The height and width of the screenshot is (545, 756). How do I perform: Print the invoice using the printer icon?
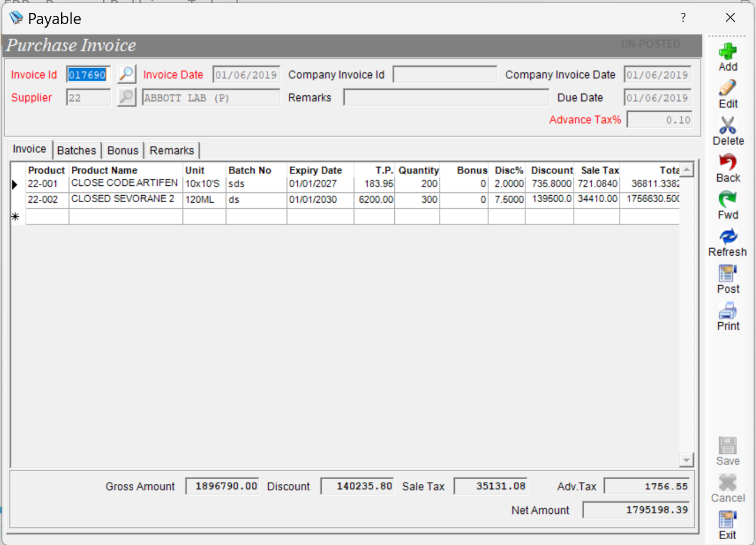click(x=728, y=310)
